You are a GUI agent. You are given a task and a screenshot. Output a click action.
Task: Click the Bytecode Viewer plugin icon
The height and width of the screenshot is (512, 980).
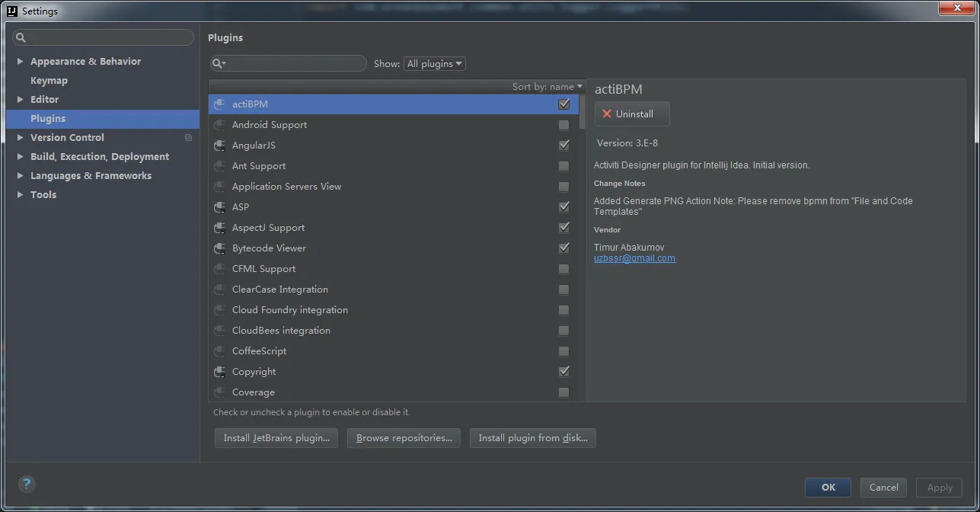(219, 248)
